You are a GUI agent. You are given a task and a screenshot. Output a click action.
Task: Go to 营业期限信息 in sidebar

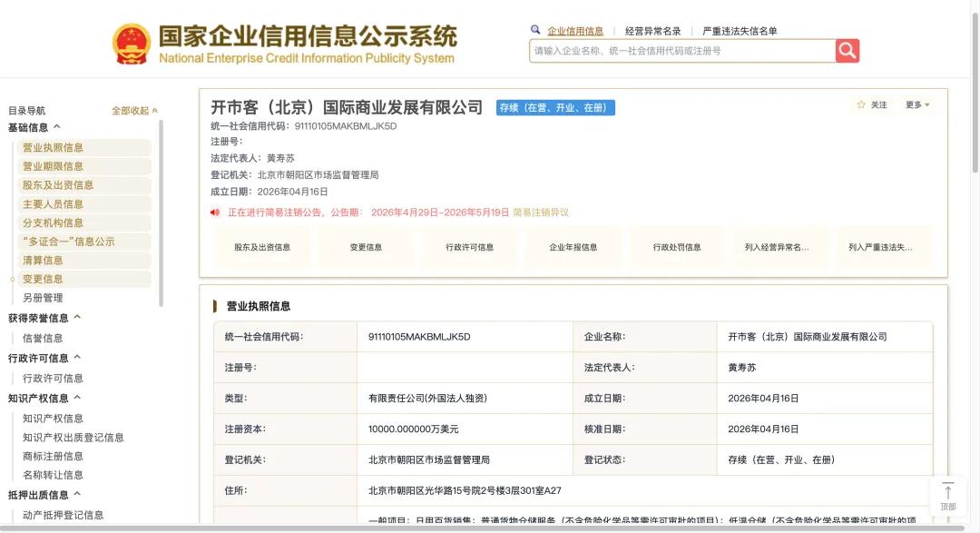(x=83, y=166)
